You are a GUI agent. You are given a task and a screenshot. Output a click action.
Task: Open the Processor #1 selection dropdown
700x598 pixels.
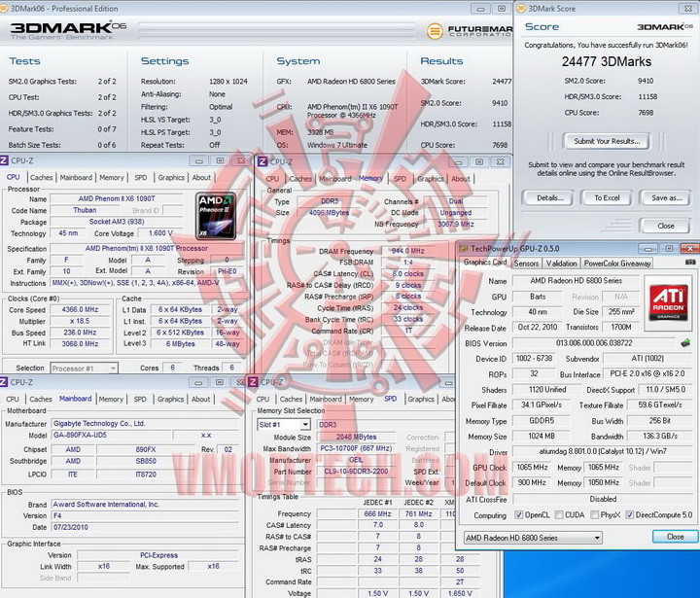coord(84,369)
